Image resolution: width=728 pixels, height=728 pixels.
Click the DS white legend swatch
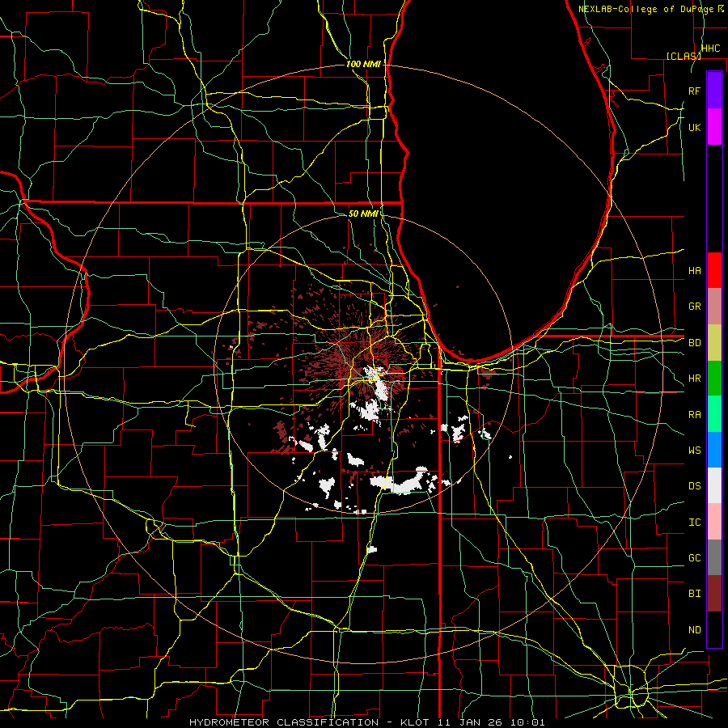[x=714, y=485]
